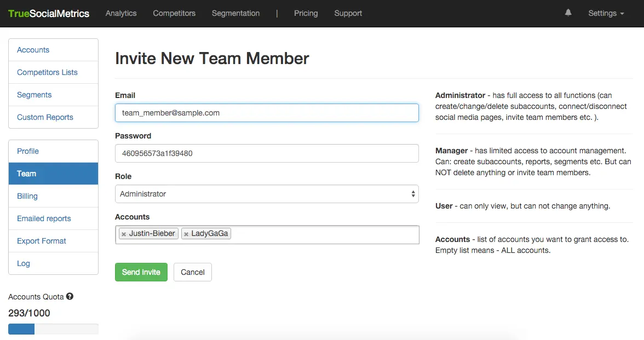The image size is (644, 340).
Task: Click the Cancel button
Action: (193, 272)
